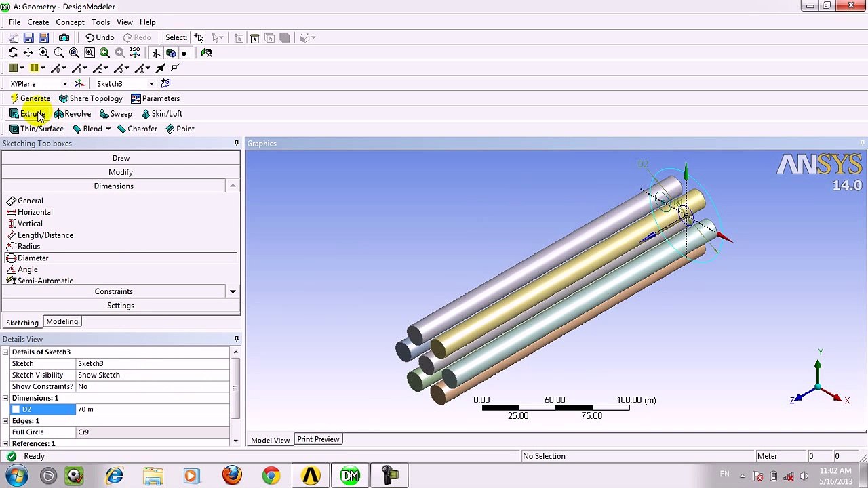Click the Thin/Surface tool
The height and width of the screenshot is (488, 868).
[37, 129]
